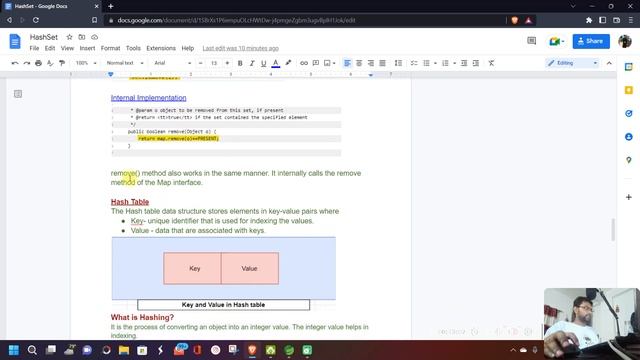Open Edit menu

50,48
